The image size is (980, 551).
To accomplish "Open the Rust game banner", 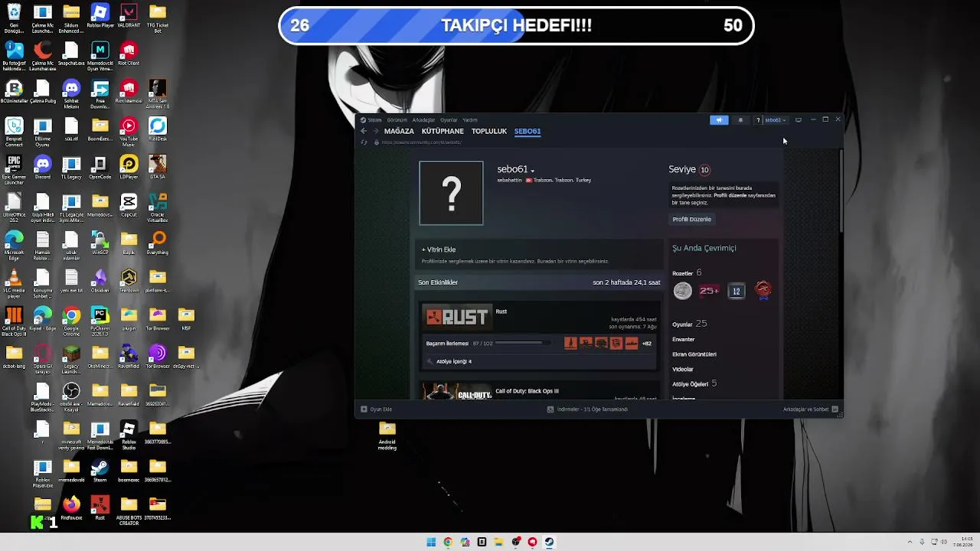I will [x=456, y=317].
